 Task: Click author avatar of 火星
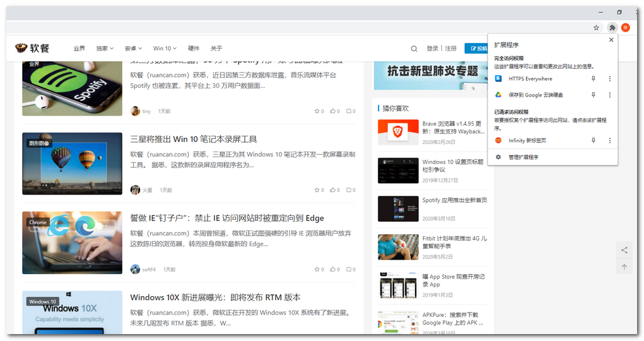[135, 190]
